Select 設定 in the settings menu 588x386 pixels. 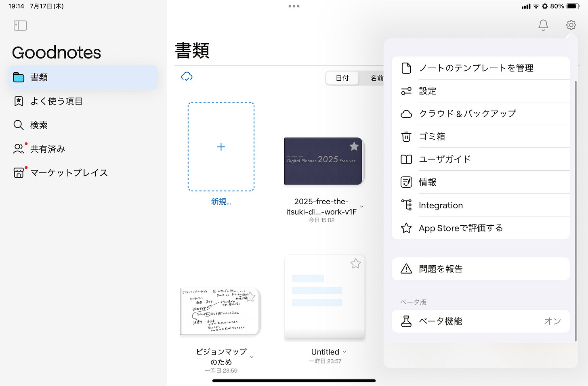pos(481,91)
